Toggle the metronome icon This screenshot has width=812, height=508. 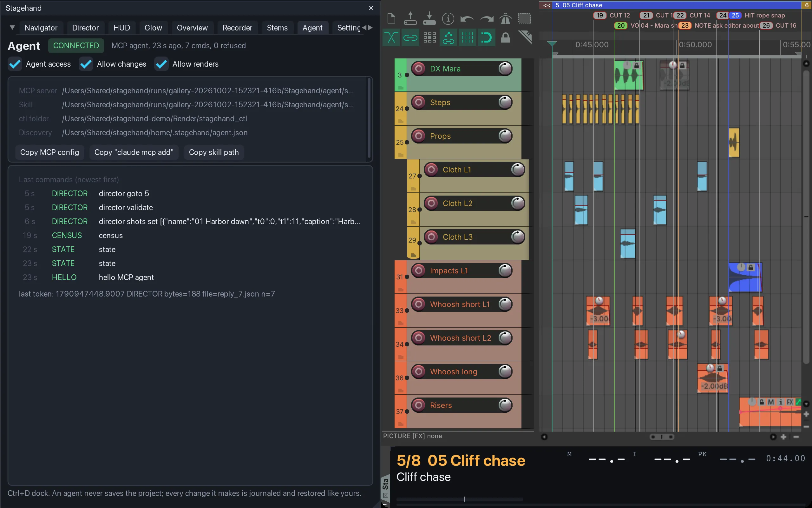click(x=505, y=18)
